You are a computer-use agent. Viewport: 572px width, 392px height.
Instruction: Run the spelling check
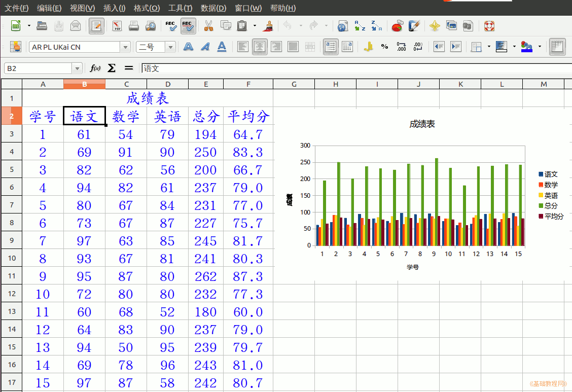[x=171, y=26]
